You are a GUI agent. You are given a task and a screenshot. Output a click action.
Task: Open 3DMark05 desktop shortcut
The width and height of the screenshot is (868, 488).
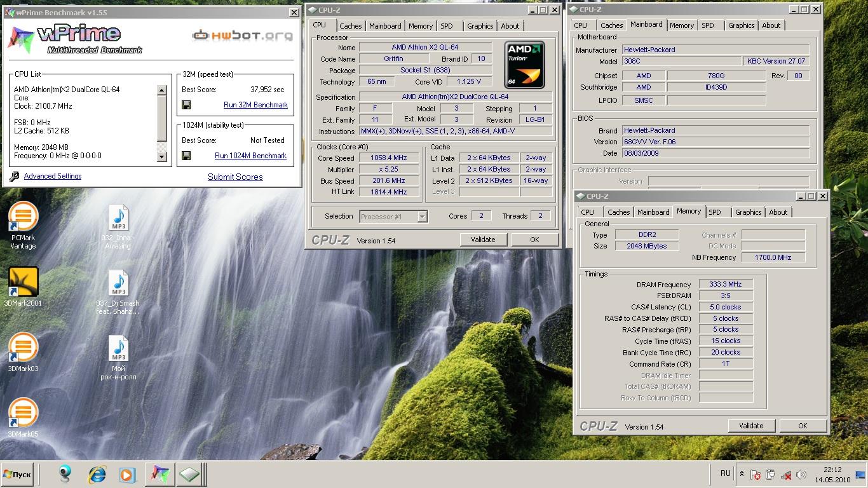point(23,417)
